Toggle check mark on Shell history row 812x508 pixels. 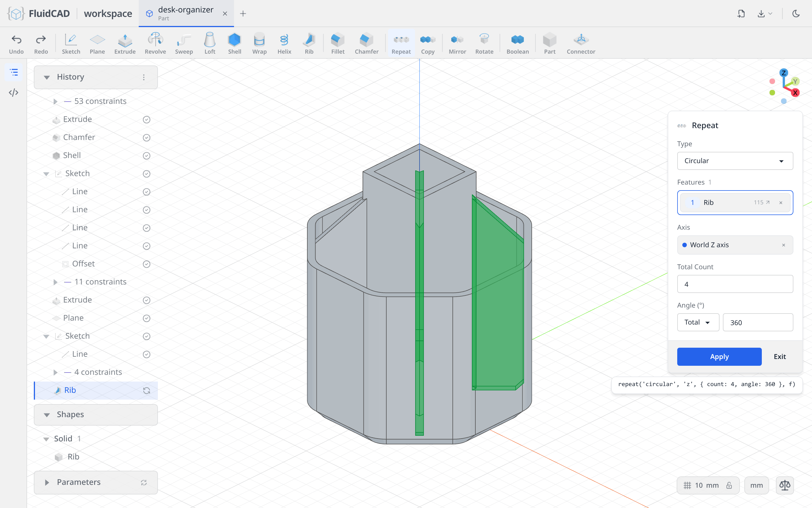[x=146, y=156]
